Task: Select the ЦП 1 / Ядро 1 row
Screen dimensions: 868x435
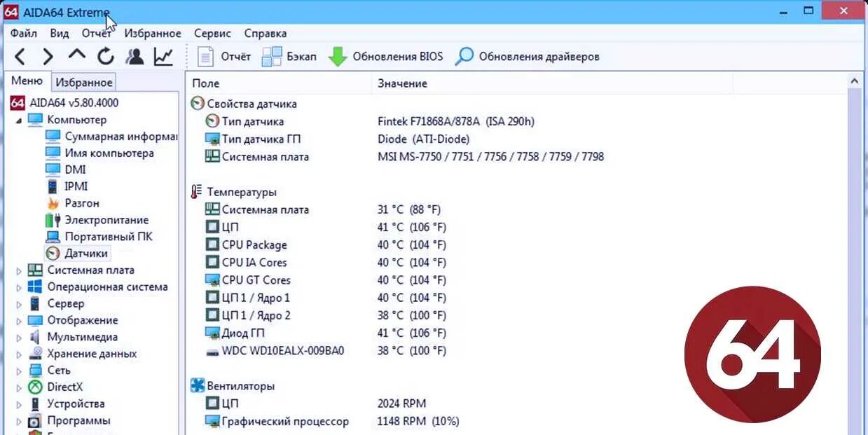Action: (516, 298)
